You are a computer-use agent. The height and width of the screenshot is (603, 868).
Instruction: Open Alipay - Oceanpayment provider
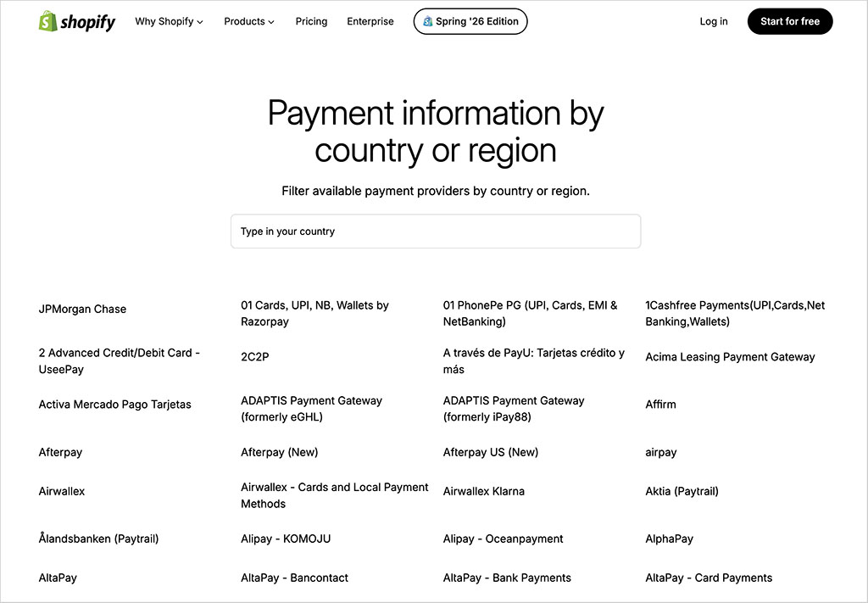tap(504, 539)
